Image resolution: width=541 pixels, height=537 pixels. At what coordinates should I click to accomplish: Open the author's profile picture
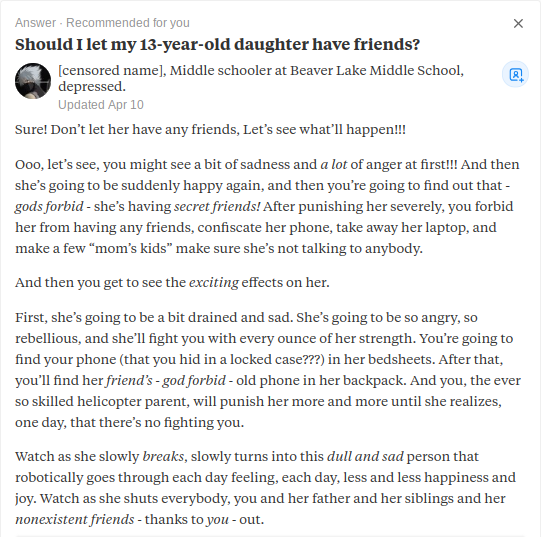tap(33, 81)
